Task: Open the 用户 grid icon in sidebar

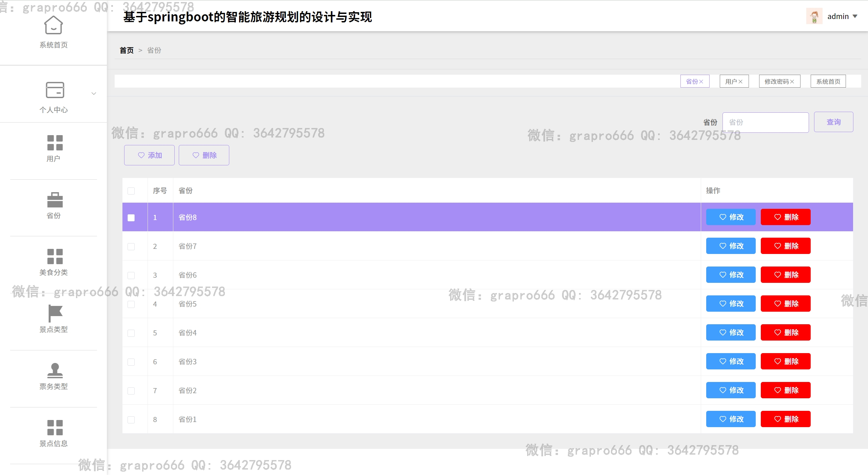Action: click(x=55, y=143)
